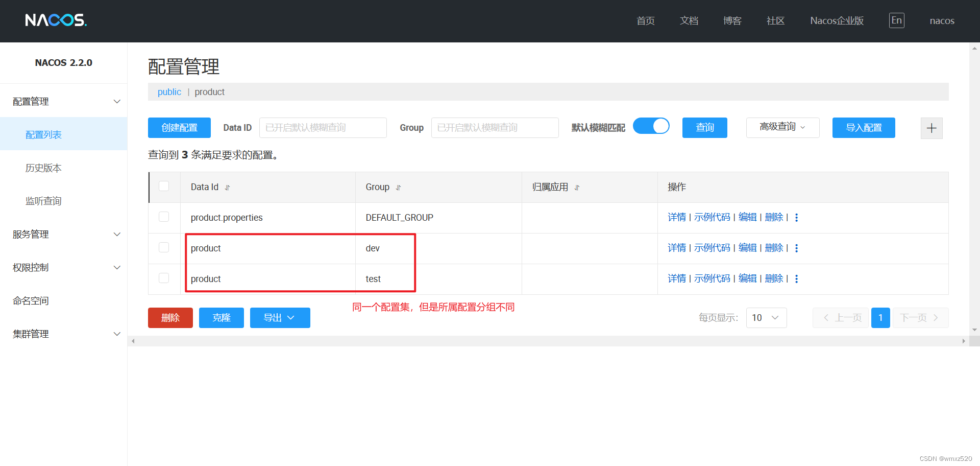Click the 上一页 pagination button
The width and height of the screenshot is (980, 466).
(841, 318)
